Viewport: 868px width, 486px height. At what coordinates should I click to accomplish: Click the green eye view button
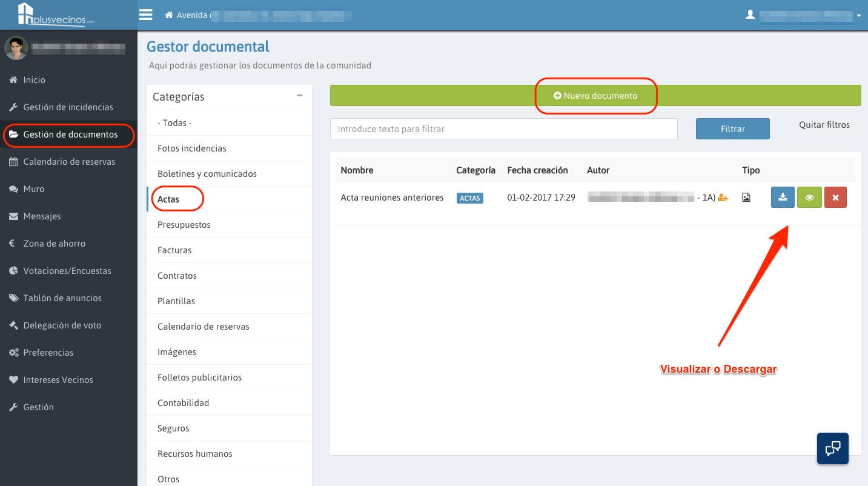click(809, 198)
